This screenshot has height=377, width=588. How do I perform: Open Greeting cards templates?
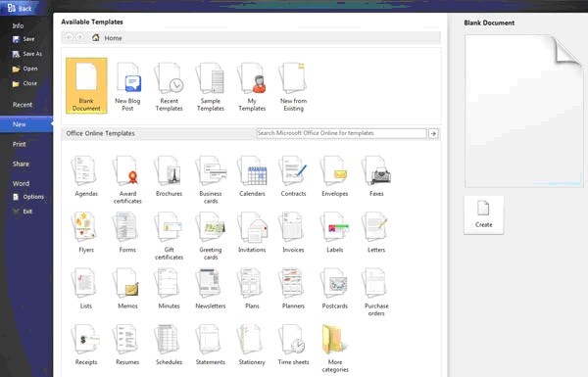tap(211, 236)
